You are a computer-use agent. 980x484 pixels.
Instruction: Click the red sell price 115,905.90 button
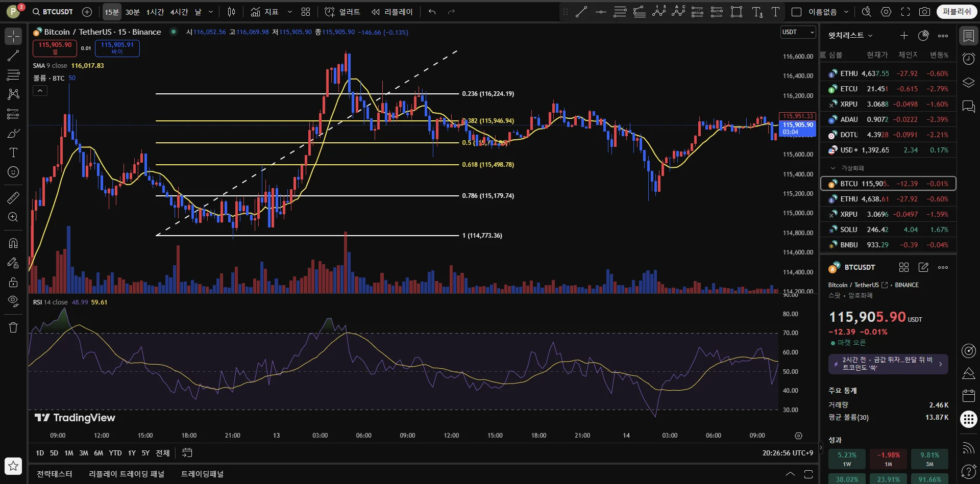[x=55, y=48]
